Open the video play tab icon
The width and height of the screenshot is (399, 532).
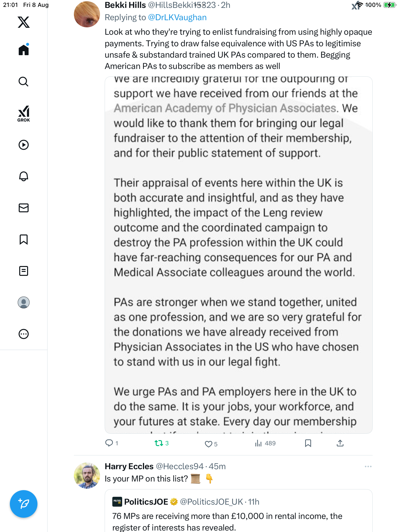tap(24, 145)
